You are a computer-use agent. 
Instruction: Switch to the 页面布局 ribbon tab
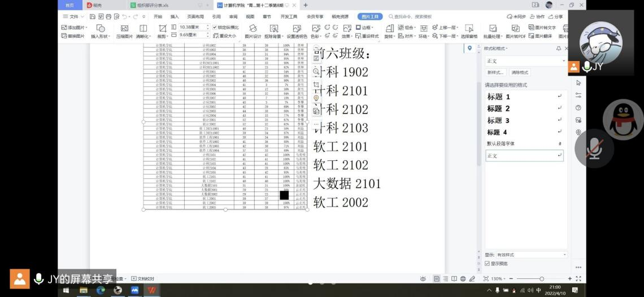click(x=195, y=17)
